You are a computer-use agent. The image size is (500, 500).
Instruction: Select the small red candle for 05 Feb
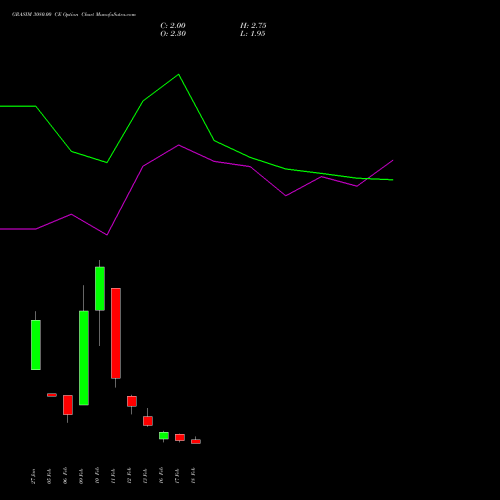[x=52, y=395]
